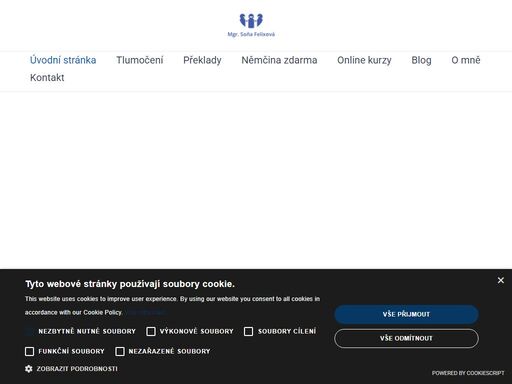Screen dimensions: 512x384
Task: Enable the Výkonové soubory checkbox
Action: [151, 331]
